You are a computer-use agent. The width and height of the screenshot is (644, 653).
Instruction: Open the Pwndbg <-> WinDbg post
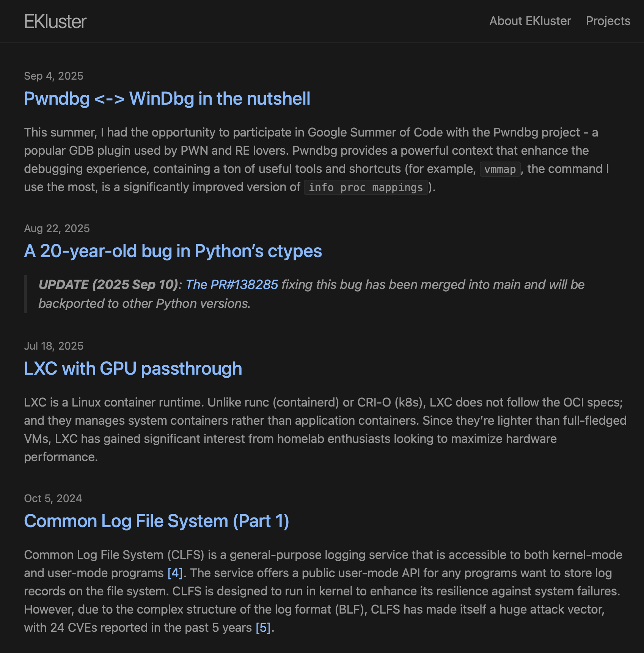[167, 99]
